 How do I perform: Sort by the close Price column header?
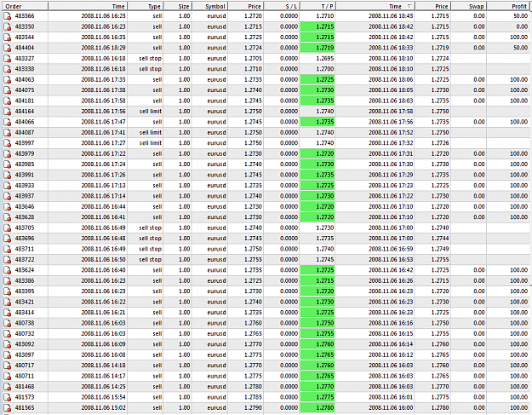tap(433, 6)
